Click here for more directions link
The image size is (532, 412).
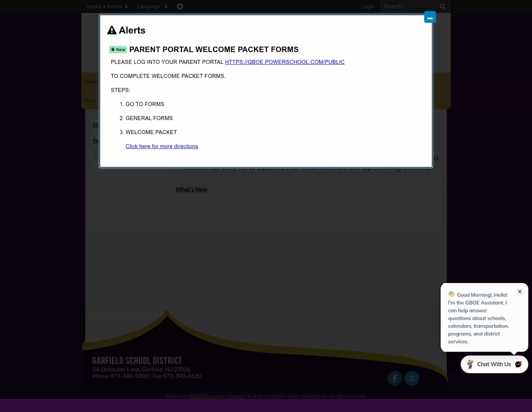coord(162,146)
